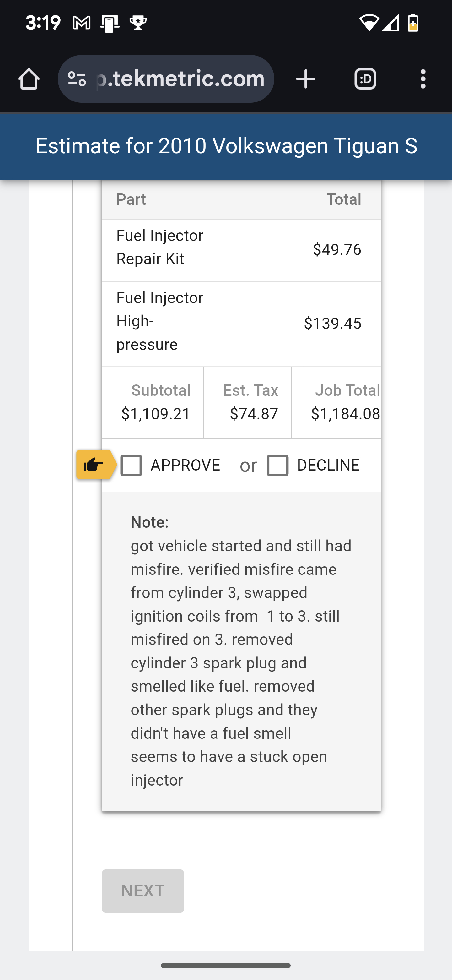
Task: Tap the tekmetric.com address bar
Action: point(181,79)
